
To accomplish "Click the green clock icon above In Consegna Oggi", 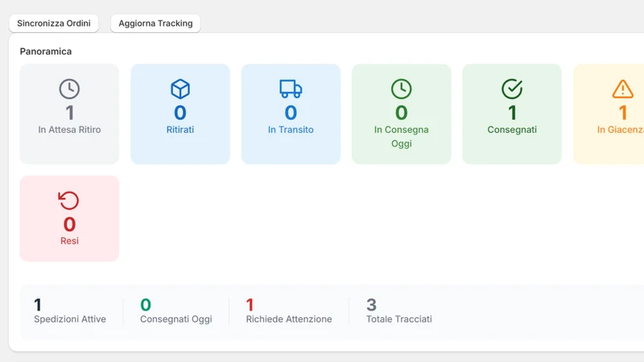I will (x=401, y=88).
